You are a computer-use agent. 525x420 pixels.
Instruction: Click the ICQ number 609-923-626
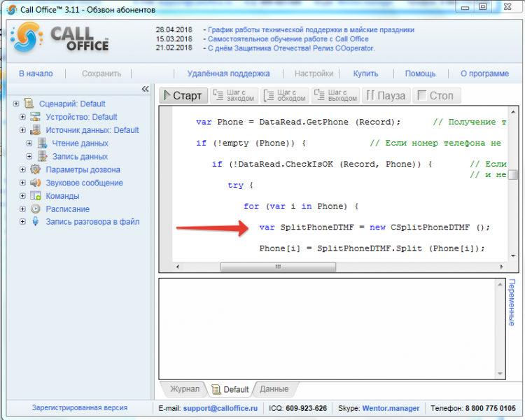[307, 408]
